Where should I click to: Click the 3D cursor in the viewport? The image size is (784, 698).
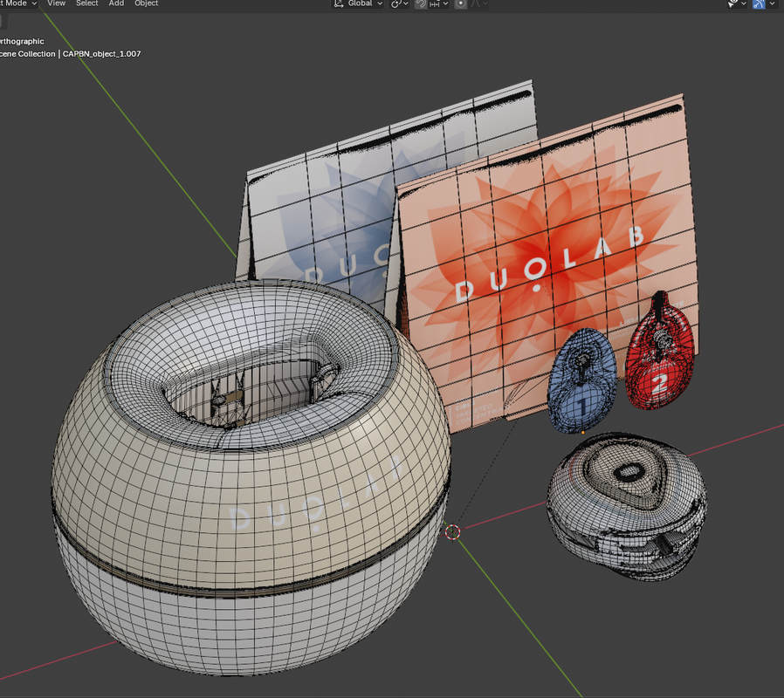pyautogui.click(x=452, y=531)
